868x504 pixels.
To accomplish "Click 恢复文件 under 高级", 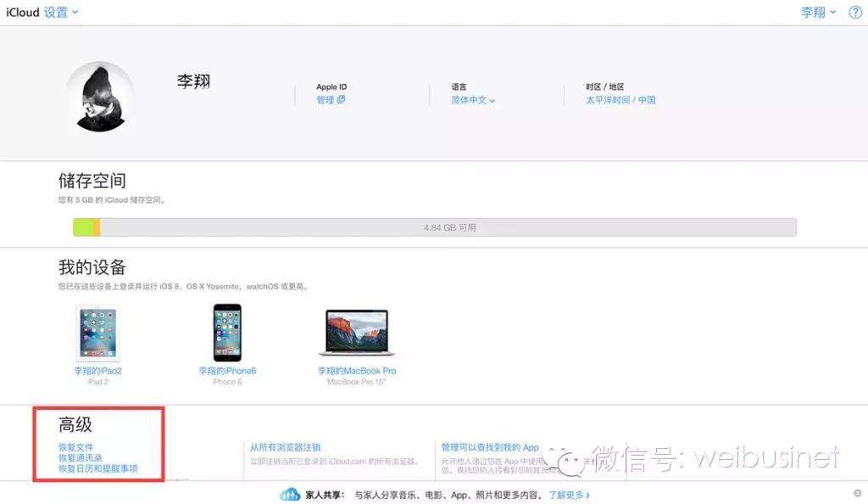I will point(75,447).
